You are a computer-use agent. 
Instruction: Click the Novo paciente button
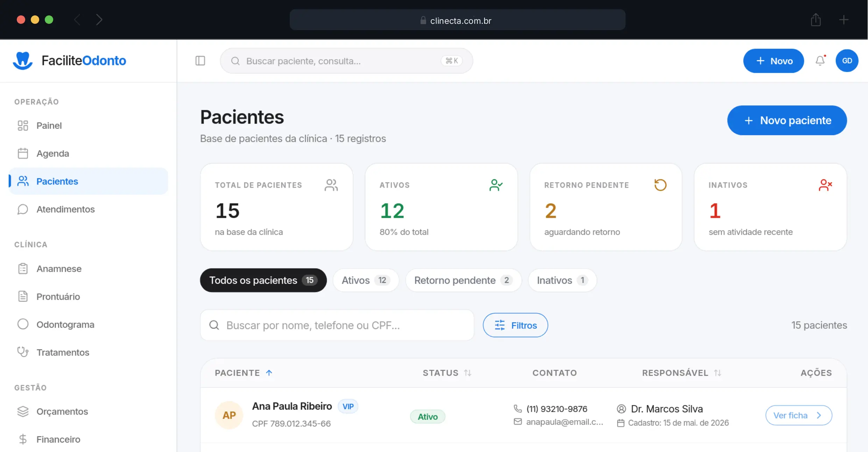point(787,120)
